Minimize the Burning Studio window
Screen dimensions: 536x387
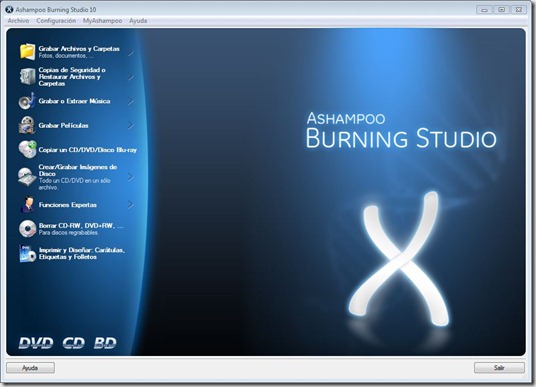tap(484, 10)
